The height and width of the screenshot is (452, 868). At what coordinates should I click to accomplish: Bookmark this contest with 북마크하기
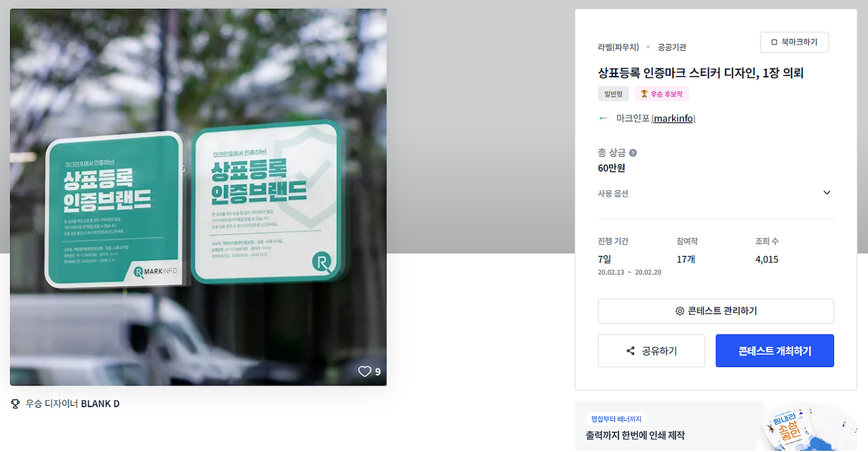[x=794, y=42]
